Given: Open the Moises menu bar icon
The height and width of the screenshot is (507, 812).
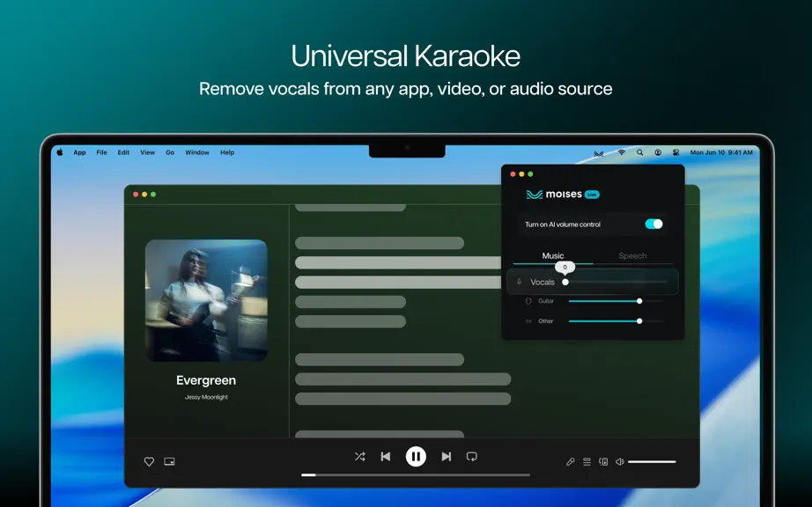Looking at the screenshot, I should (599, 153).
